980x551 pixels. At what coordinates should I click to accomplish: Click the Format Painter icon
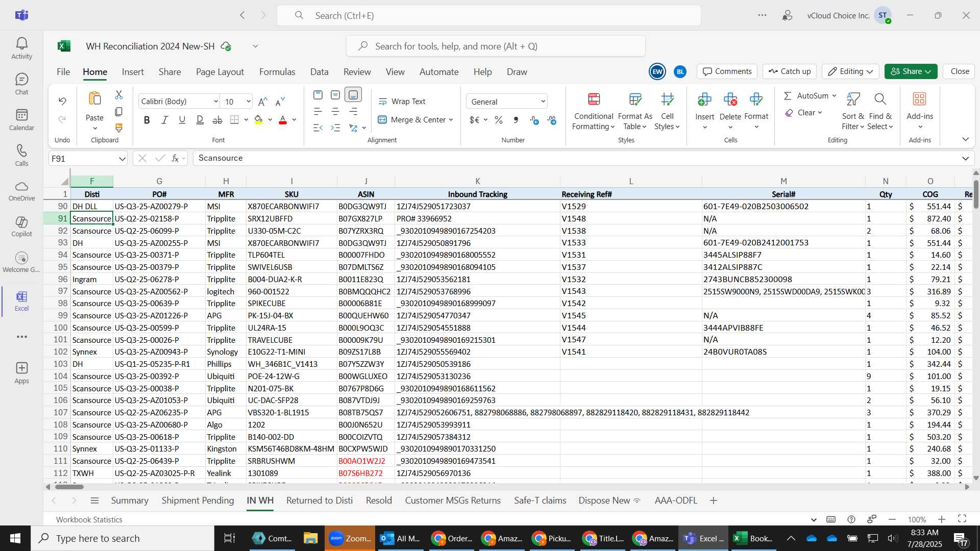coord(119,128)
